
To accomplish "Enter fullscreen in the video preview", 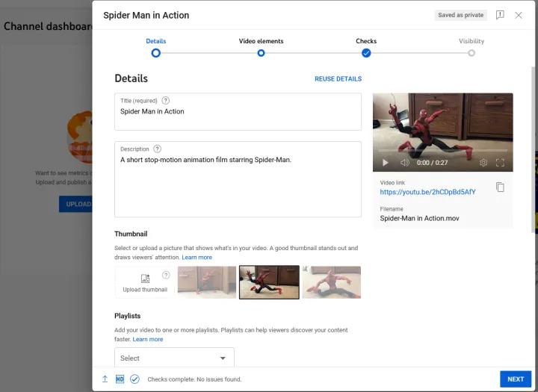I will point(501,162).
